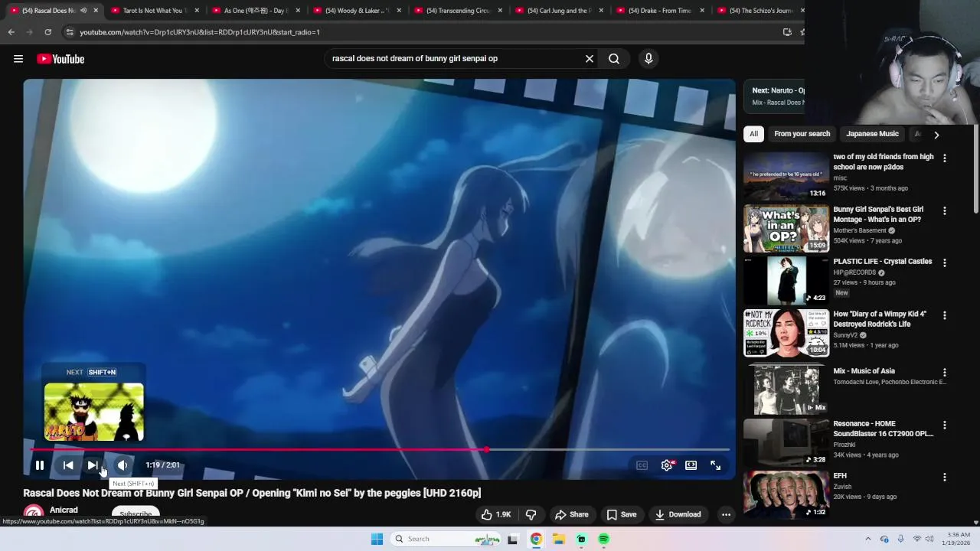Save the video to a playlist
Screen dimensions: 980x551
point(621,514)
